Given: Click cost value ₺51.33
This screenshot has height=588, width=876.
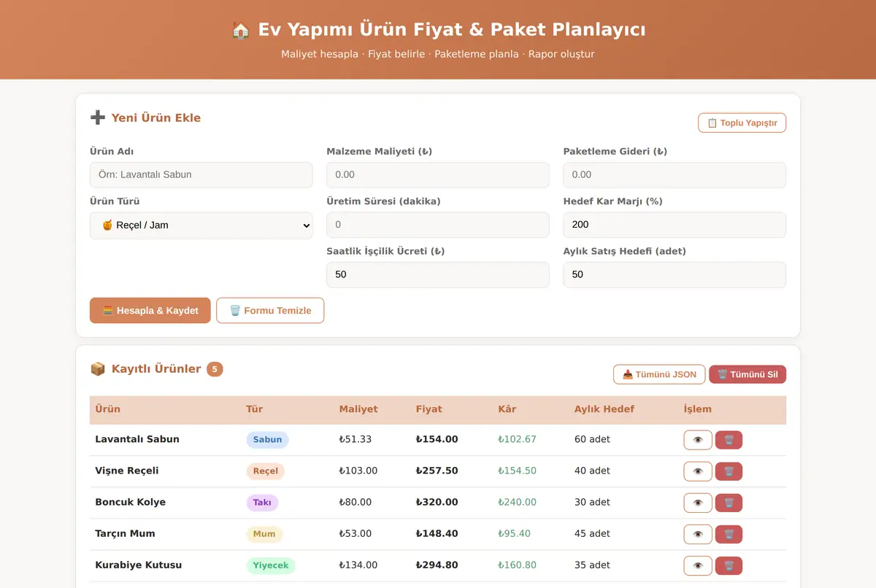Looking at the screenshot, I should (356, 439).
